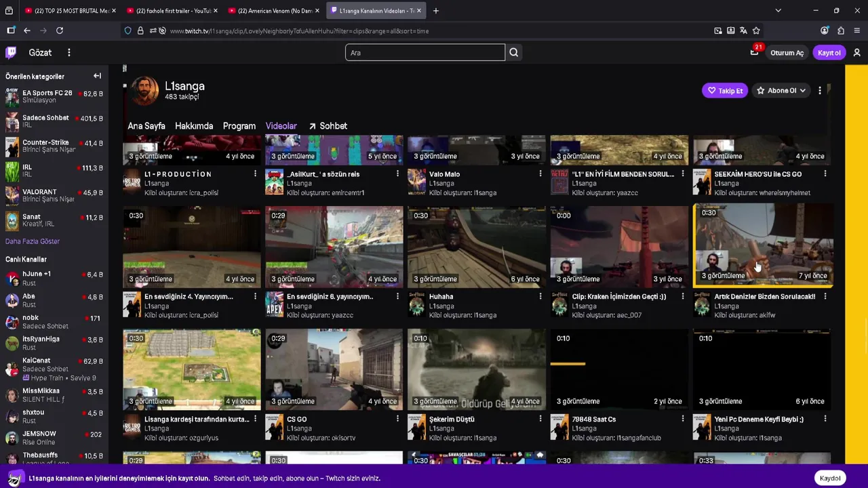Show more categories with Daha Fazla Göster
Screen dimensions: 868x488
click(x=33, y=241)
